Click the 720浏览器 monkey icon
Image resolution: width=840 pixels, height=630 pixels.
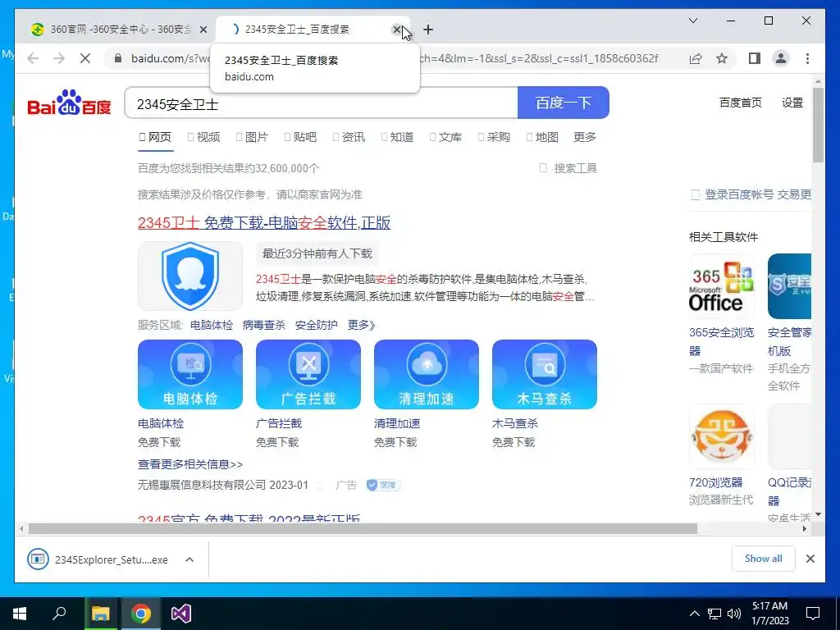pos(722,436)
